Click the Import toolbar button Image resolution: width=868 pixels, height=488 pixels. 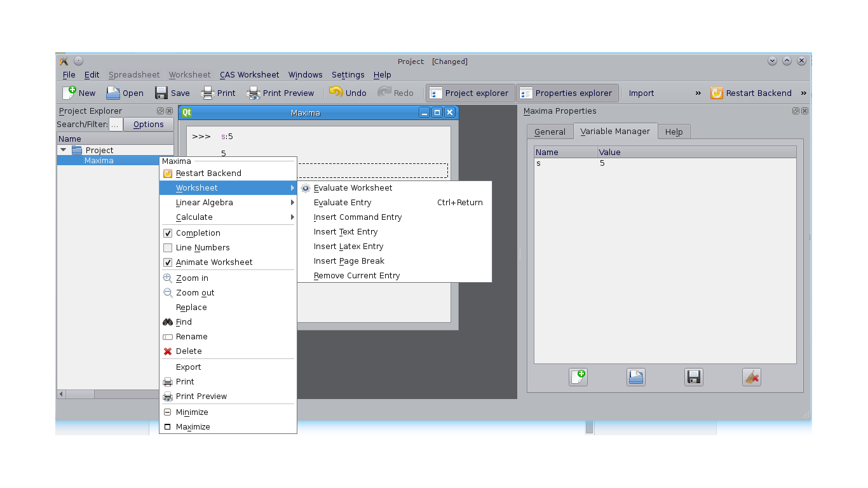click(x=641, y=93)
